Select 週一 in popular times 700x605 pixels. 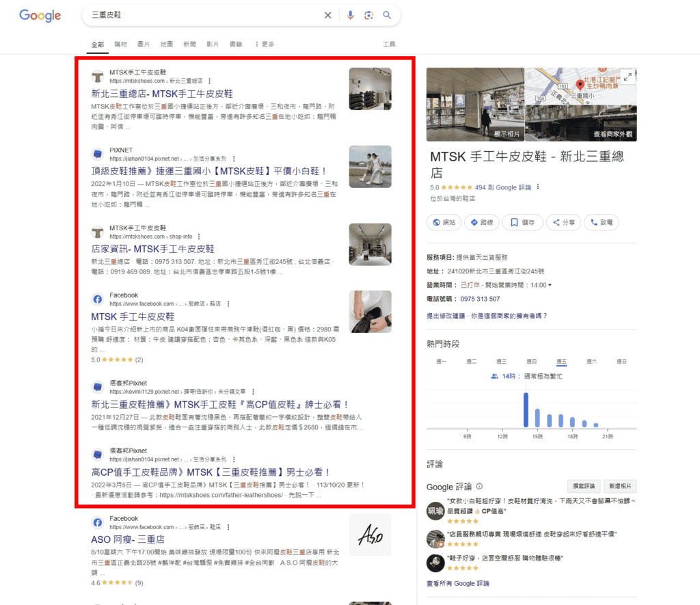click(441, 362)
